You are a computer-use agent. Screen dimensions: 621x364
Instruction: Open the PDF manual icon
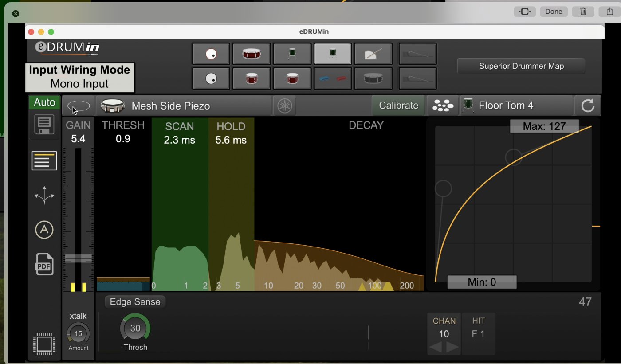[44, 265]
